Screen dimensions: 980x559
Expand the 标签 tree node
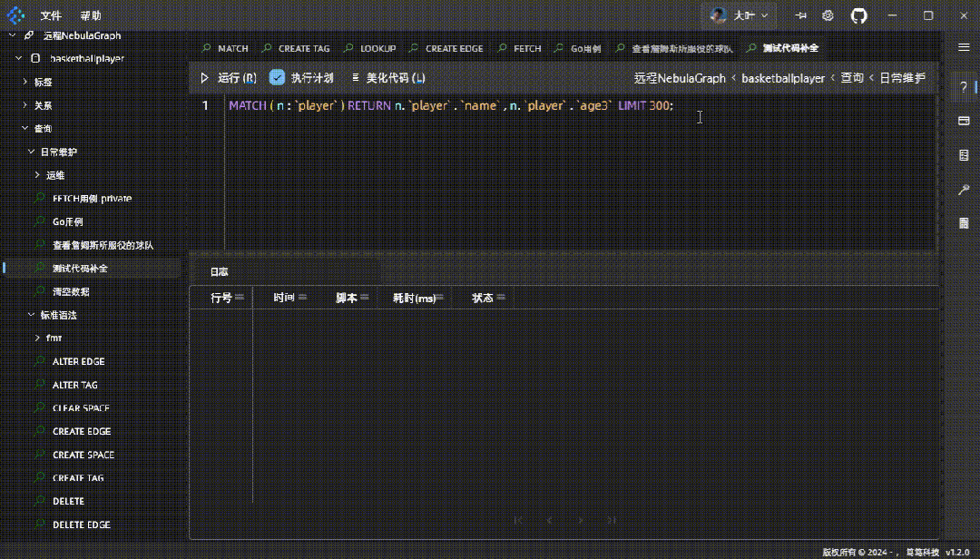coord(24,82)
